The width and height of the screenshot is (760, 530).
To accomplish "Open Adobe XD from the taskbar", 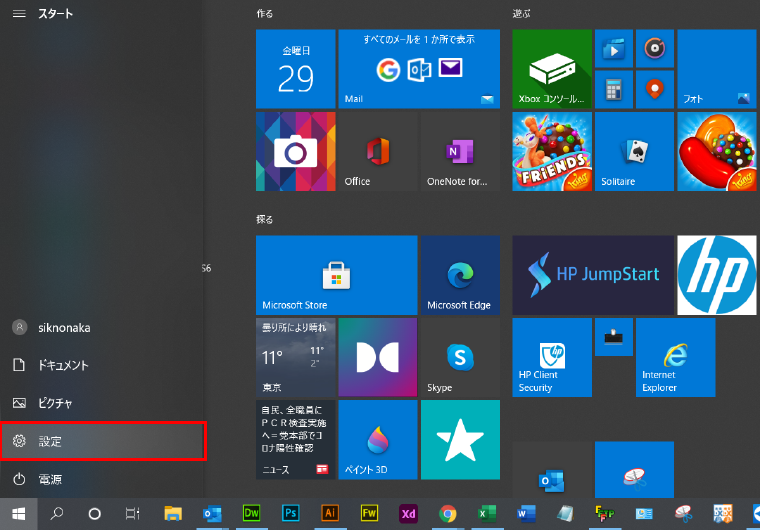I will click(x=408, y=514).
